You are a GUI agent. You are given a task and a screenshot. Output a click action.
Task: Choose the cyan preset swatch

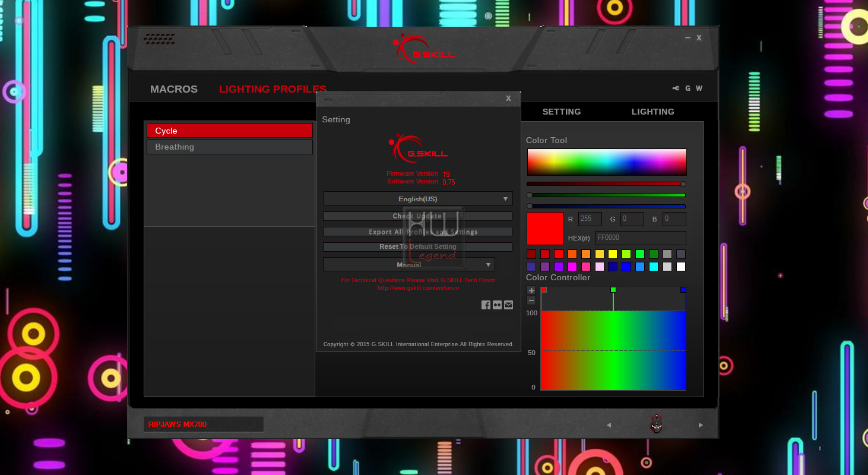(654, 267)
